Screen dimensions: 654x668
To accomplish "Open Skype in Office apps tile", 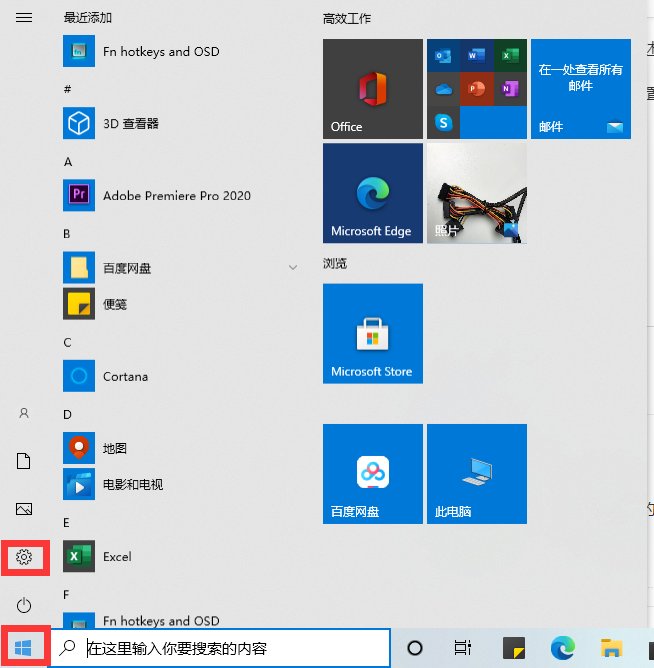I will tap(444, 122).
